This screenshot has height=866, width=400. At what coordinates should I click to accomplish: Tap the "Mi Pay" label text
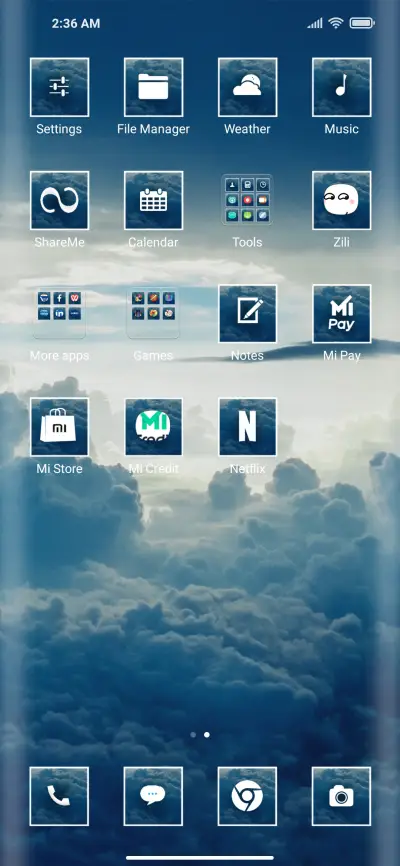[x=341, y=356]
